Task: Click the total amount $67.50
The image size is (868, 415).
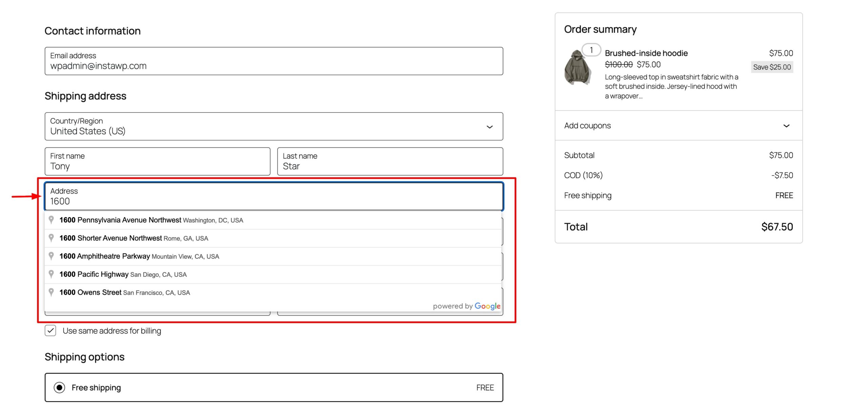Action: pyautogui.click(x=777, y=227)
